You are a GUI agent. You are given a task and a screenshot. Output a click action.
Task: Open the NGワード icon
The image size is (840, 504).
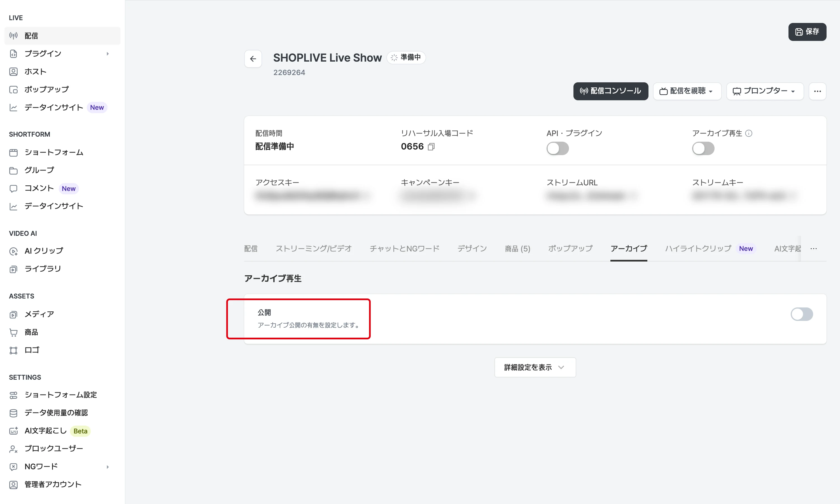pos(13,467)
